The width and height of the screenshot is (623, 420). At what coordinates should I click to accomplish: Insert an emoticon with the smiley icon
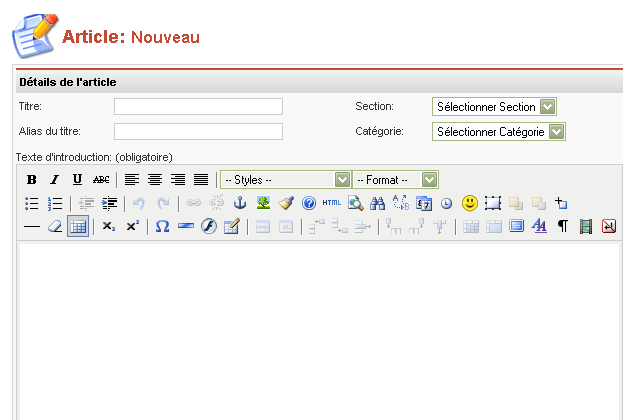[x=470, y=203]
